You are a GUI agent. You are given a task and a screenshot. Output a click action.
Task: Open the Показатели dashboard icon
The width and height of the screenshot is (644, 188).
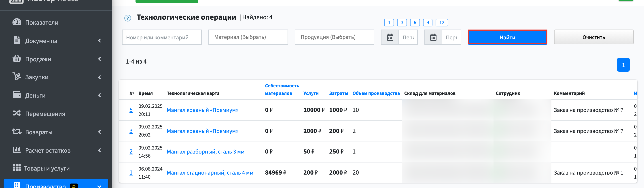click(17, 22)
